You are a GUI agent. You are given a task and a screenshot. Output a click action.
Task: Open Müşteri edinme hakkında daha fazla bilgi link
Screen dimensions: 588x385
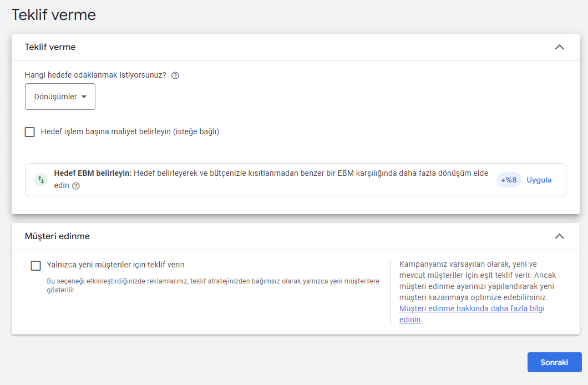coord(472,309)
